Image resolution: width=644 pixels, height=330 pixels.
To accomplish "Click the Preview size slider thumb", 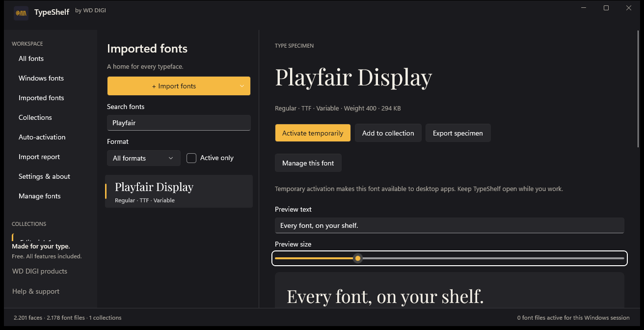I will [x=358, y=258].
